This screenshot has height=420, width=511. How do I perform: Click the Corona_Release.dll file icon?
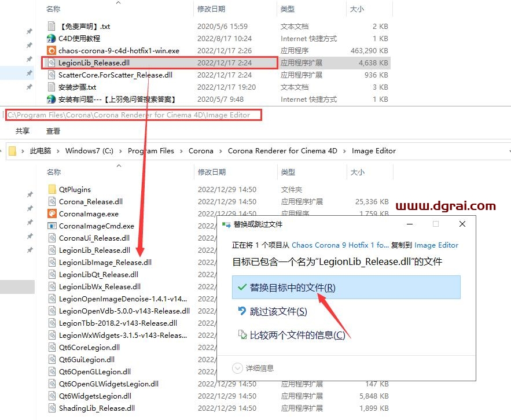coord(52,201)
